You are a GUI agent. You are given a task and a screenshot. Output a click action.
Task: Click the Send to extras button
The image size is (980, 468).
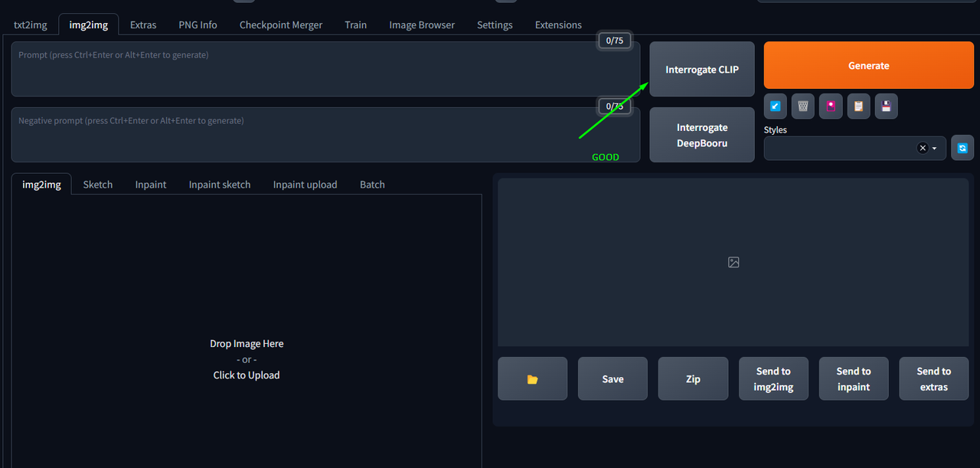coord(934,378)
